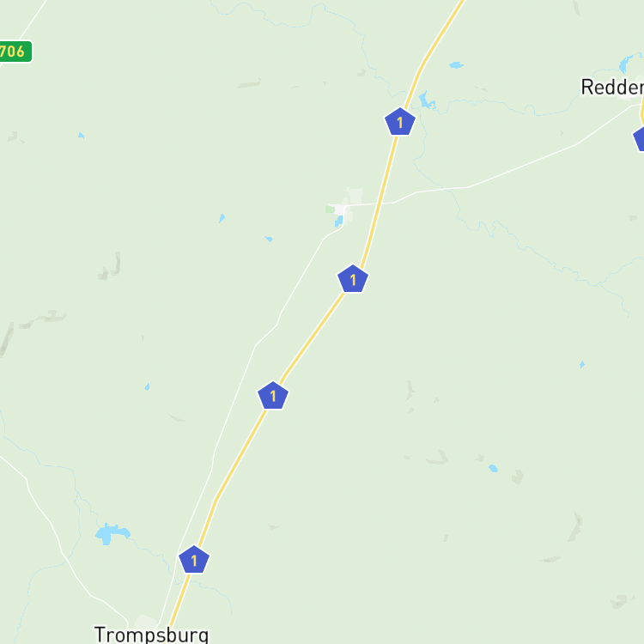
Task: Click the cut-off blue shield below the Redder label
Action: coord(639,139)
